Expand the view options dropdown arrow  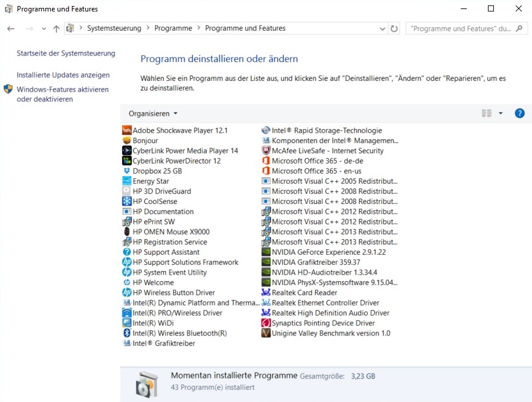coord(501,113)
